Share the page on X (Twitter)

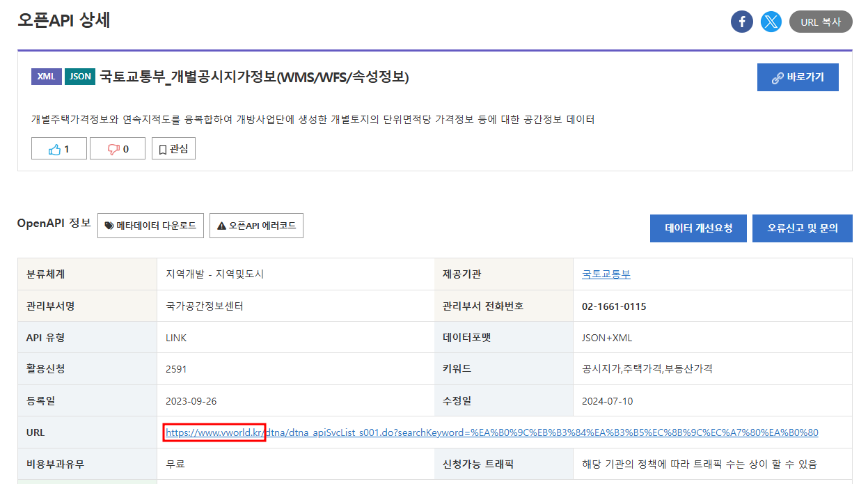[x=771, y=22]
